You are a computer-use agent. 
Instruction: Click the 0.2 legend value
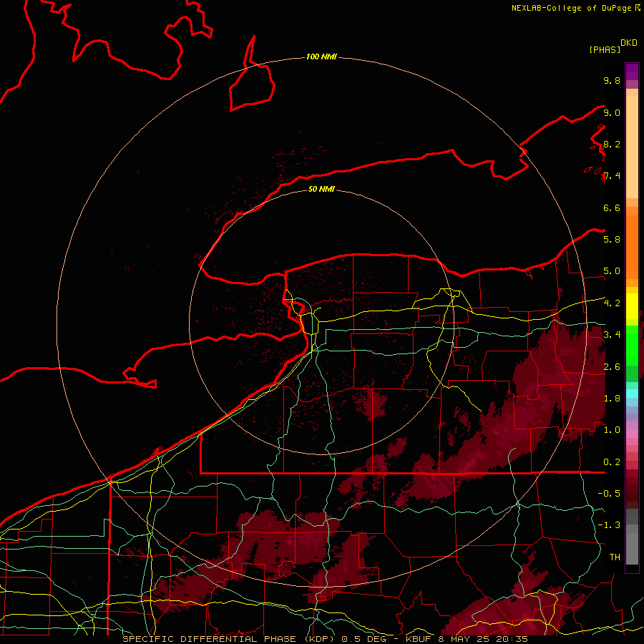pyautogui.click(x=612, y=462)
